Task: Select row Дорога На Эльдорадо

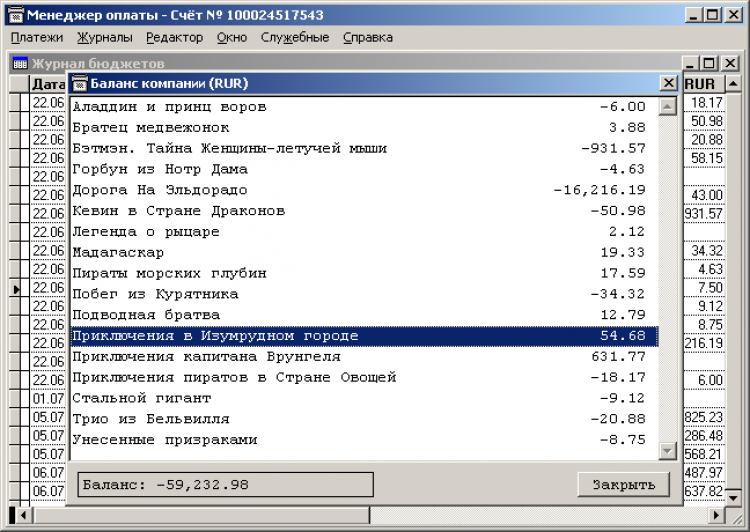Action: (x=364, y=190)
